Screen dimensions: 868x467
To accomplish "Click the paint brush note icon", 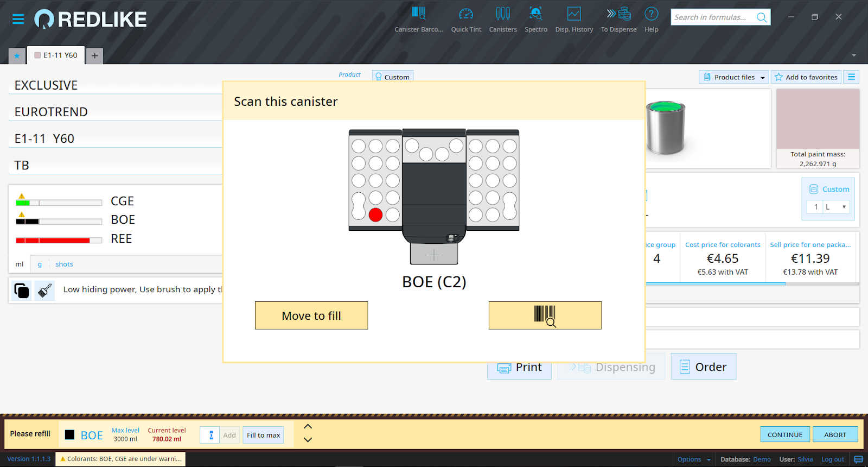I will [44, 291].
